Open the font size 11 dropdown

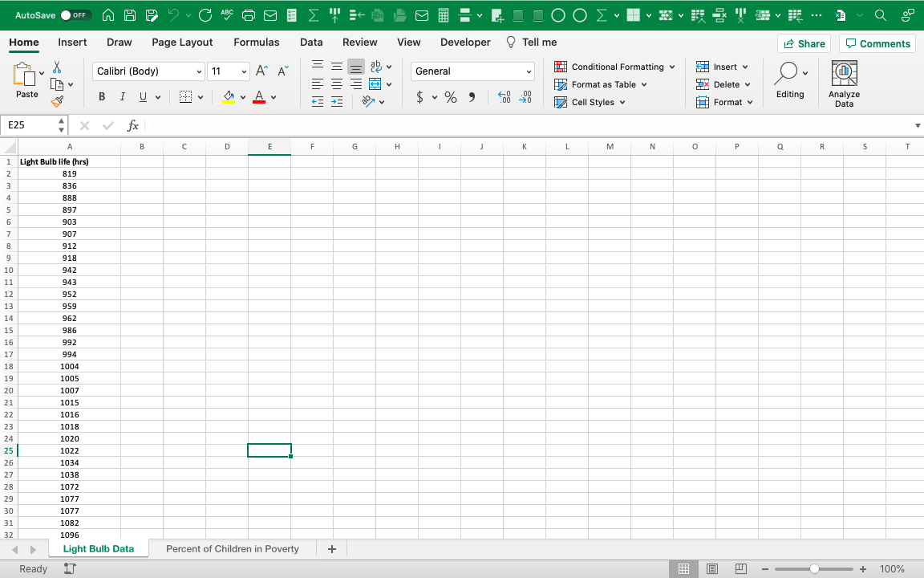tap(244, 71)
